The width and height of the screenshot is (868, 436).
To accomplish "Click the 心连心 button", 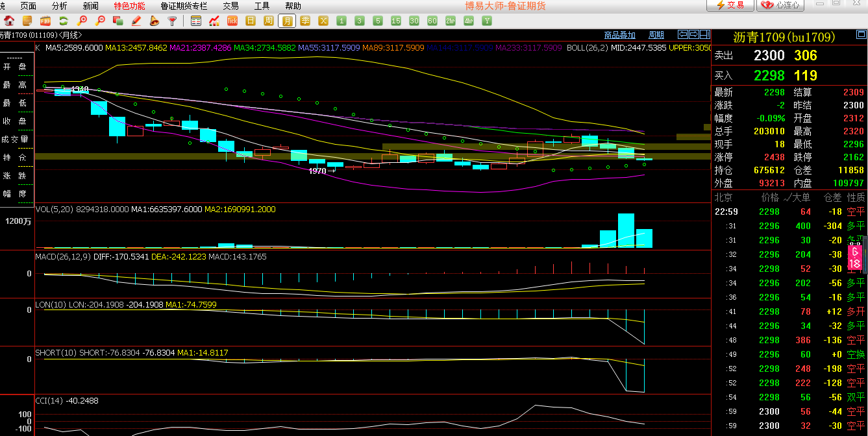I will point(782,5).
